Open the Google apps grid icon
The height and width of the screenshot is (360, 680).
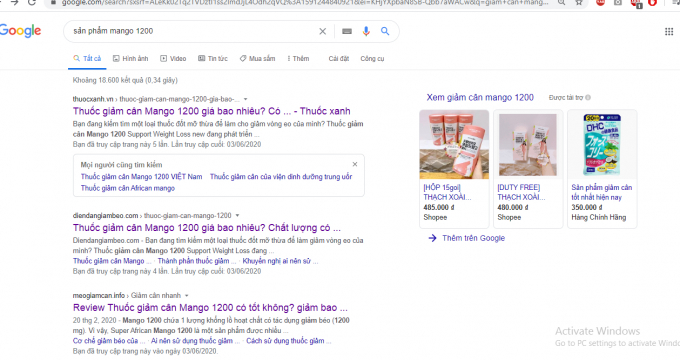pos(669,31)
